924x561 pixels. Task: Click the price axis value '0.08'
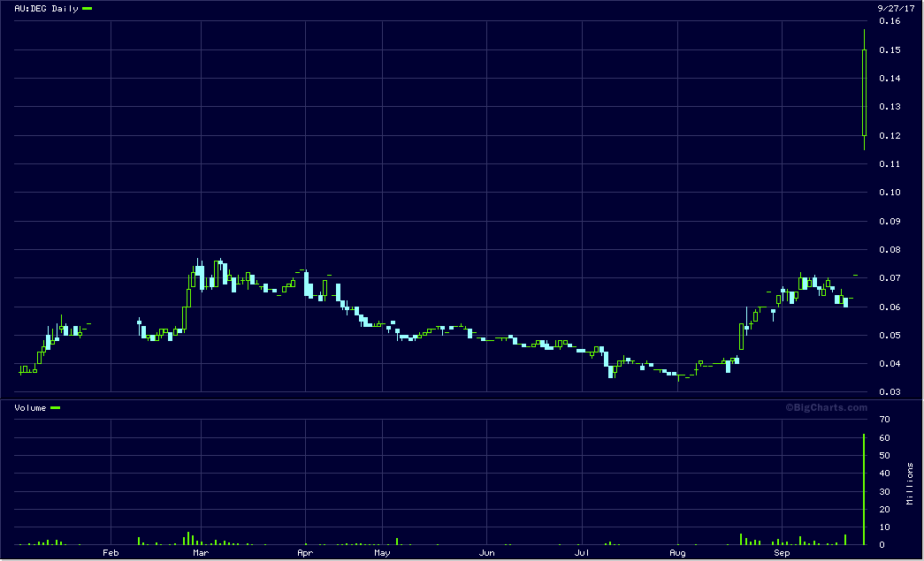click(x=890, y=250)
